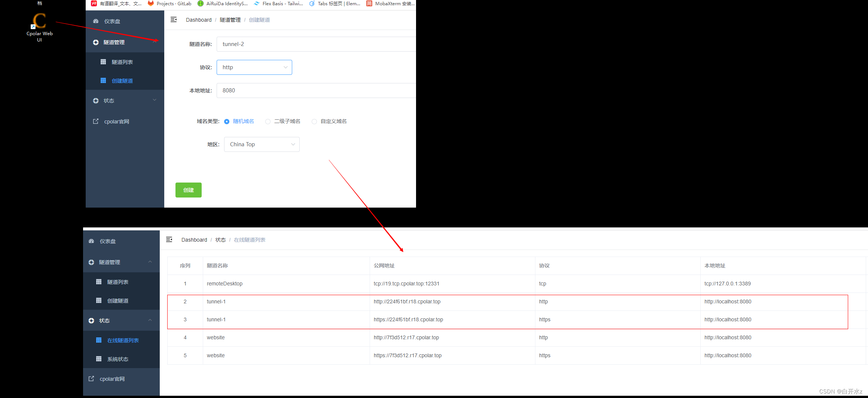The image size is (868, 398).
Task: Click the 有道翻译 bookmark favicon
Action: (x=94, y=3)
